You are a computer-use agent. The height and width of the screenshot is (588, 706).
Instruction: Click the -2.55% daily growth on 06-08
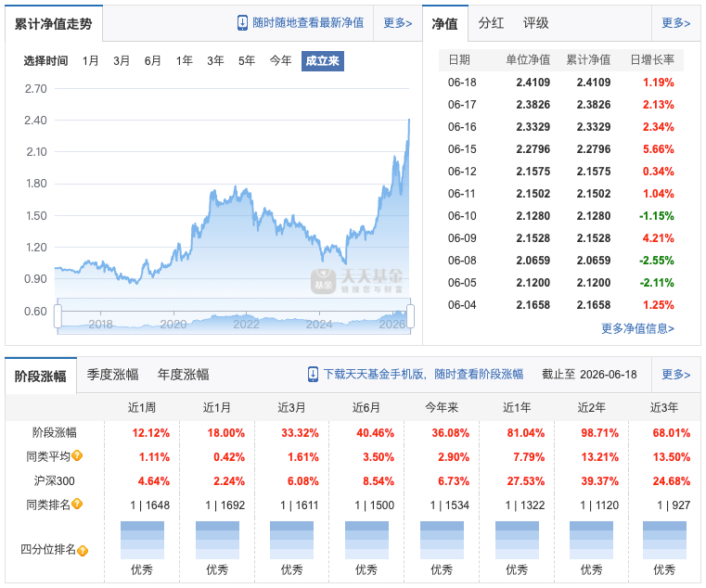click(x=657, y=261)
